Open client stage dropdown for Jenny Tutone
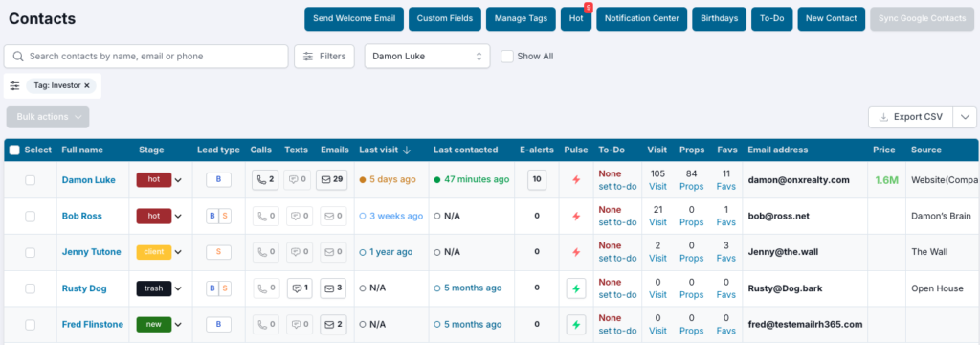This screenshot has height=345, width=980. click(x=178, y=252)
